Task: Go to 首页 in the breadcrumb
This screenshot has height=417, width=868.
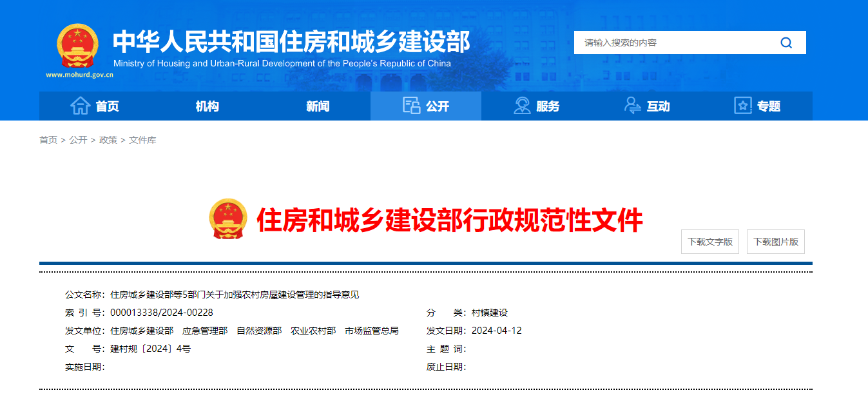Action: (48, 140)
